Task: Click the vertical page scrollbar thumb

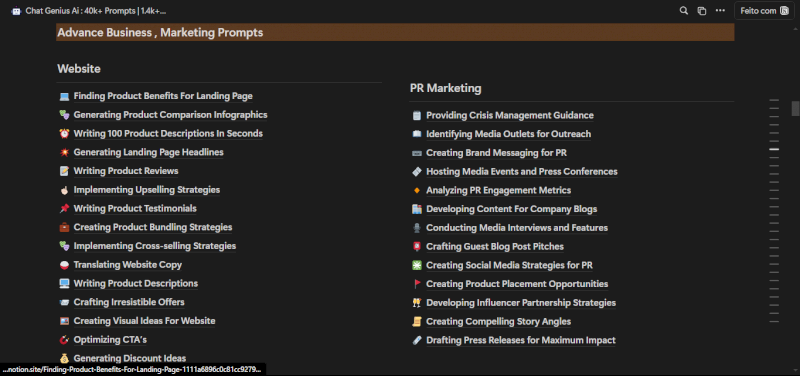Action: 795,108
